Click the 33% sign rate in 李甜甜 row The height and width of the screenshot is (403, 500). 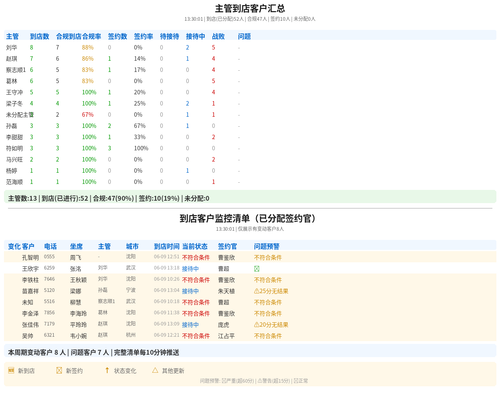pyautogui.click(x=140, y=137)
